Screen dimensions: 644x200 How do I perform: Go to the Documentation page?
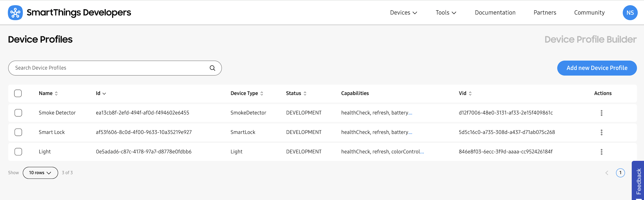click(x=495, y=12)
